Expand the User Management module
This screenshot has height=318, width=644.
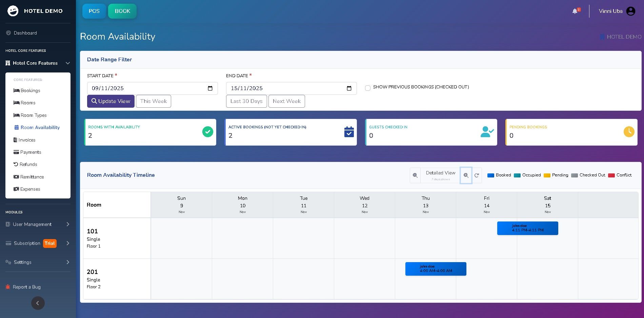38,224
